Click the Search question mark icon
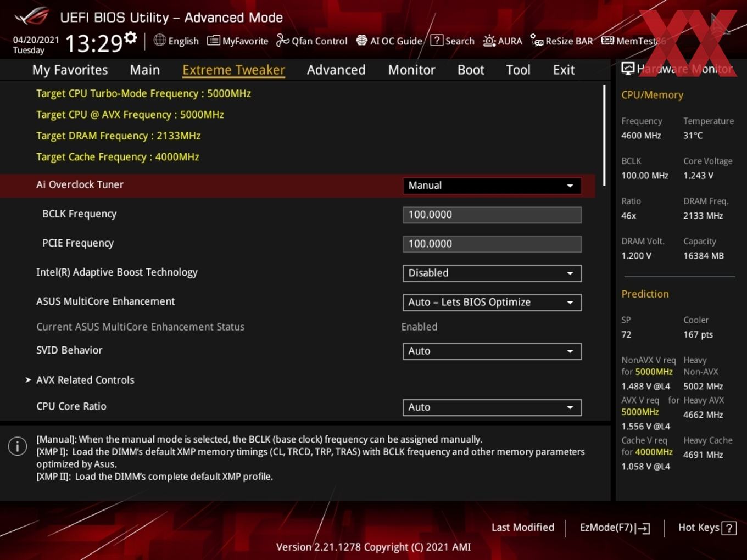The height and width of the screenshot is (560, 747). coord(437,40)
